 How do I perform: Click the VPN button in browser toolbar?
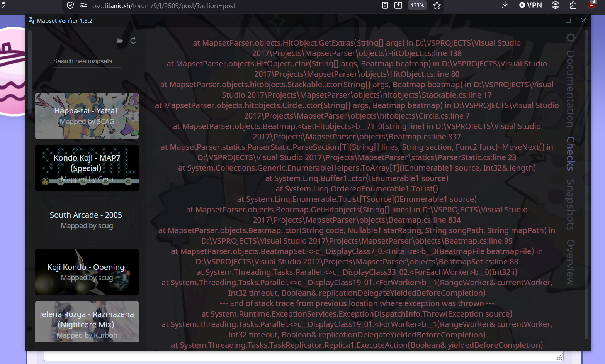tap(531, 5)
